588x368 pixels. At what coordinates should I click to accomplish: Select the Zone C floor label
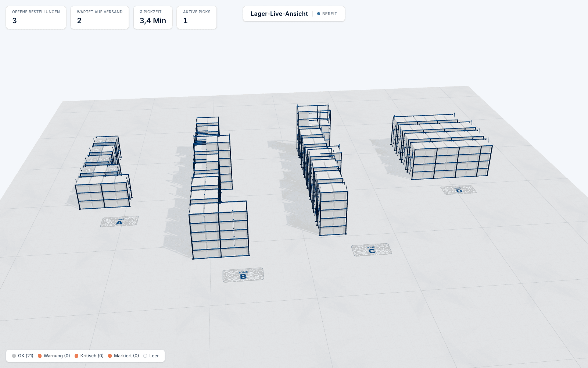pyautogui.click(x=372, y=250)
